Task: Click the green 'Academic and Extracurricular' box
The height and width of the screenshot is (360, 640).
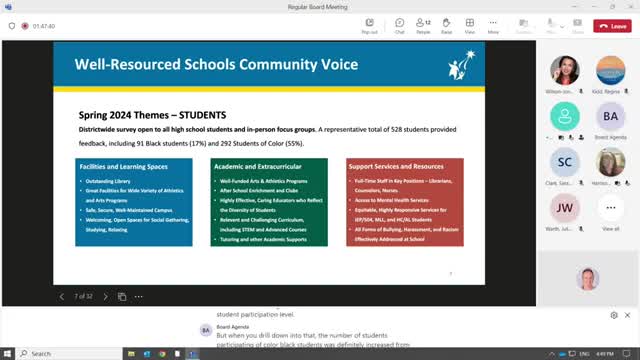Action: click(x=269, y=202)
